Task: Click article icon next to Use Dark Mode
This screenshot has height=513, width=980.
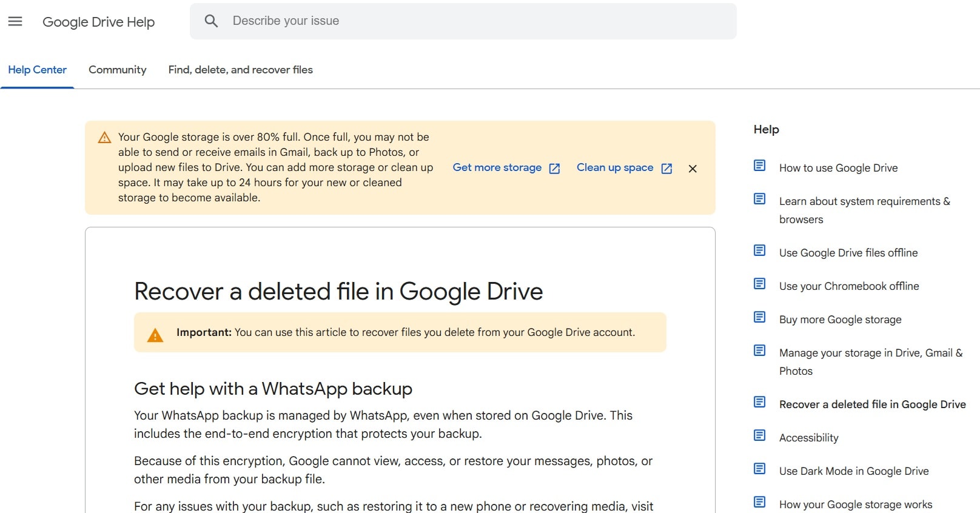Action: (x=759, y=469)
